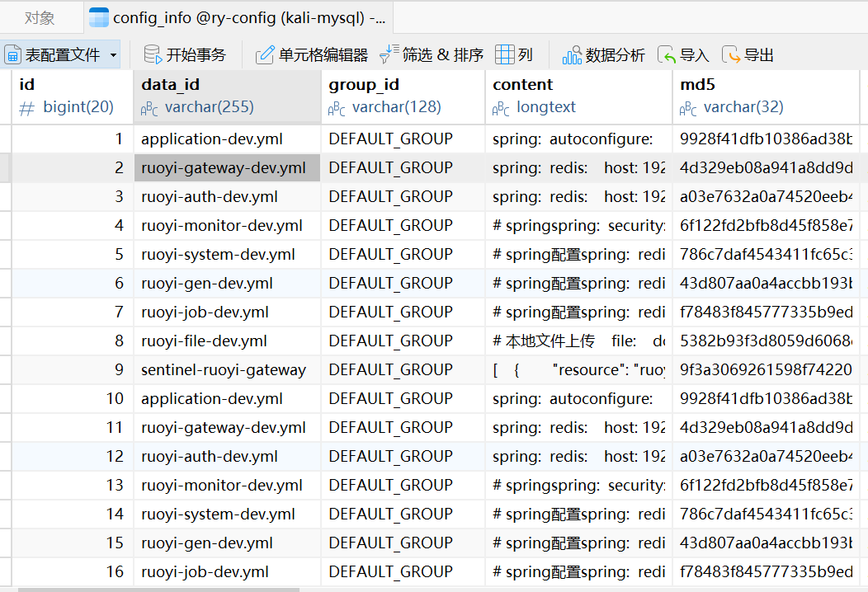The height and width of the screenshot is (592, 868).
Task: Open the 单元格编辑器 cell editor
Action: pyautogui.click(x=312, y=54)
